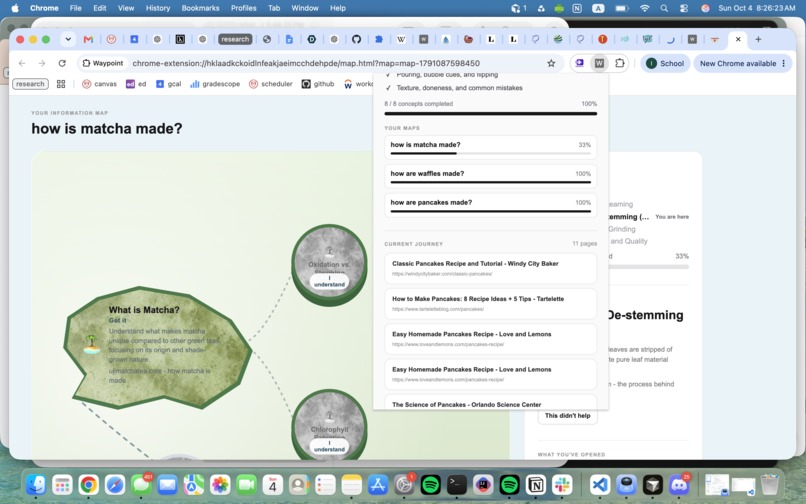Viewport: 806px width, 504px height.
Task: Click checked item Texture, doneness, and common mistakes
Action: pos(459,88)
